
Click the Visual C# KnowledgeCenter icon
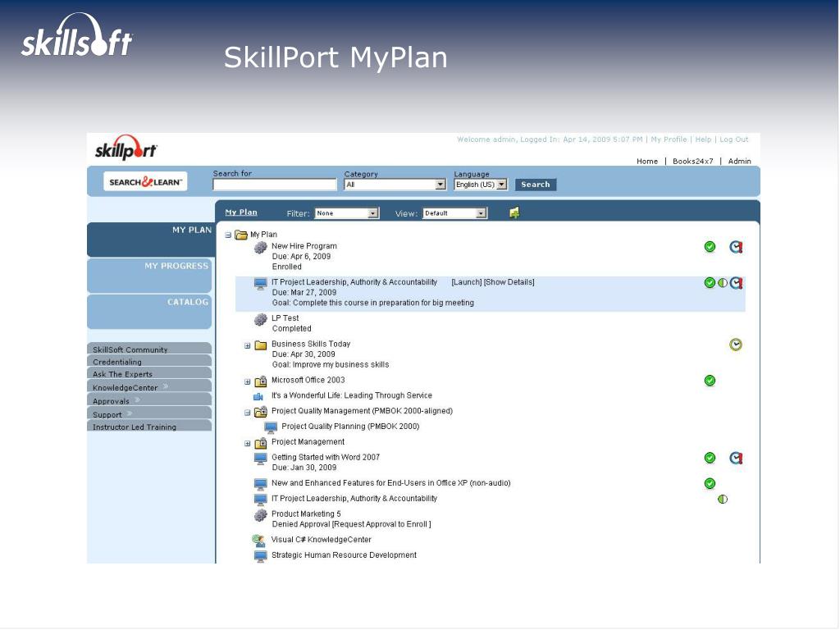pyautogui.click(x=258, y=541)
